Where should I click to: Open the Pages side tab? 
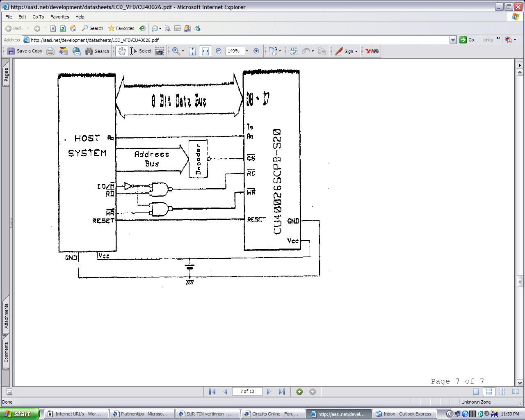click(x=6, y=74)
